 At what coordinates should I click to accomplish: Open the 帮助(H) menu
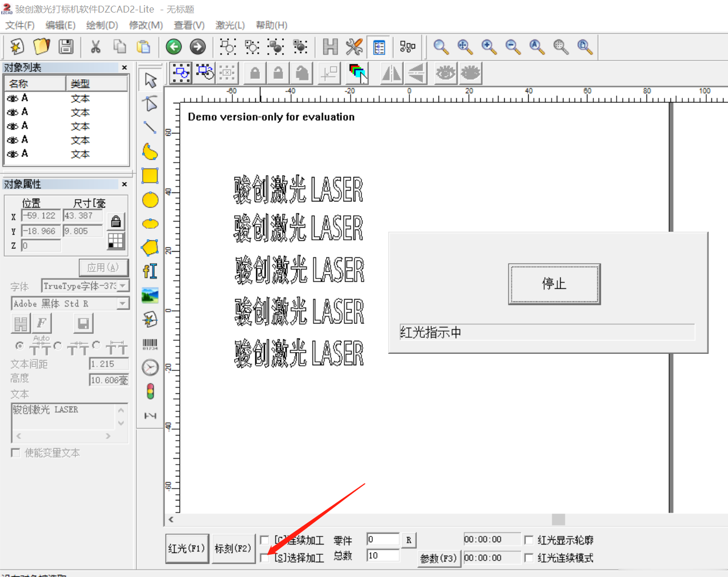(x=272, y=25)
